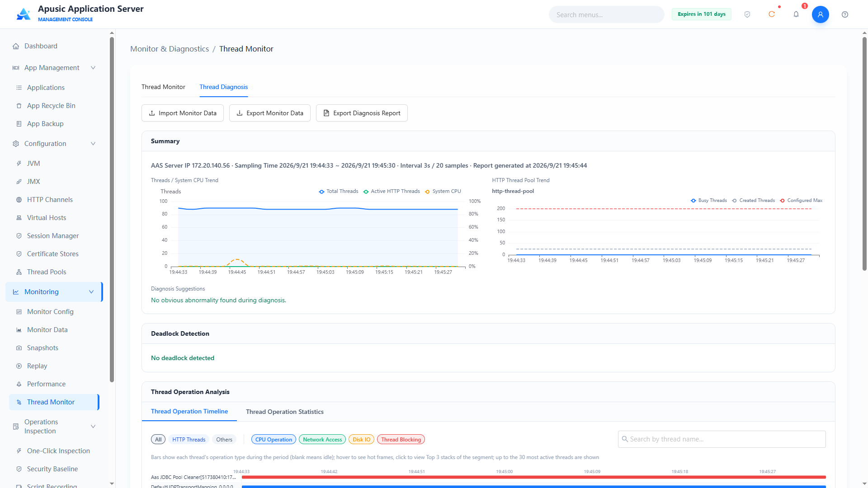Click the help question mark icon
Image resolution: width=868 pixels, height=488 pixels.
click(845, 14)
